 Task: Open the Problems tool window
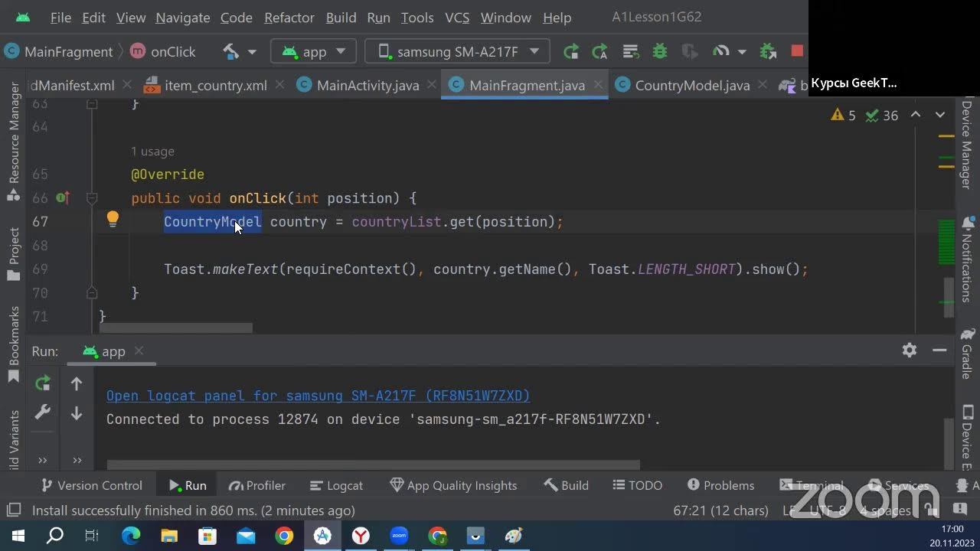point(720,485)
